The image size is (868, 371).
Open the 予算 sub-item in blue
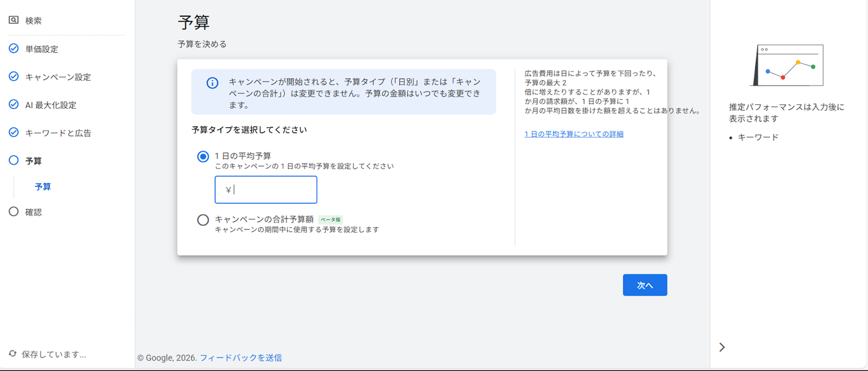coord(43,187)
